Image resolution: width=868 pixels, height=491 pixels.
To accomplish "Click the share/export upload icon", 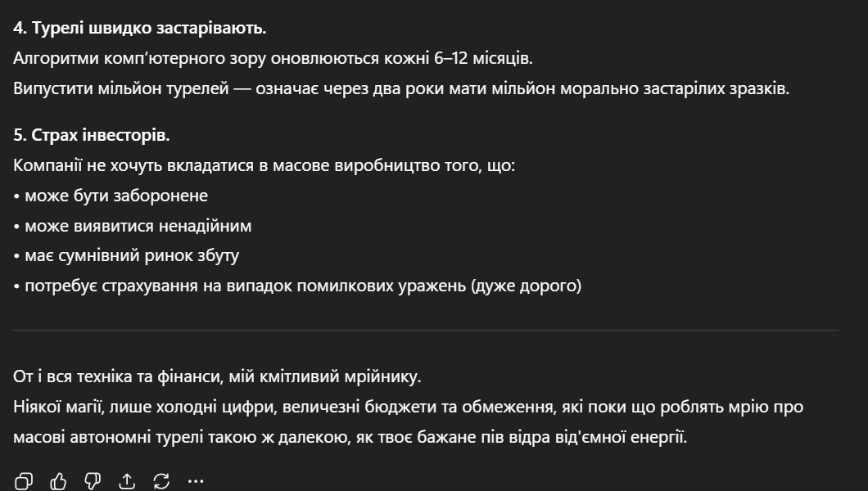I will click(x=127, y=481).
